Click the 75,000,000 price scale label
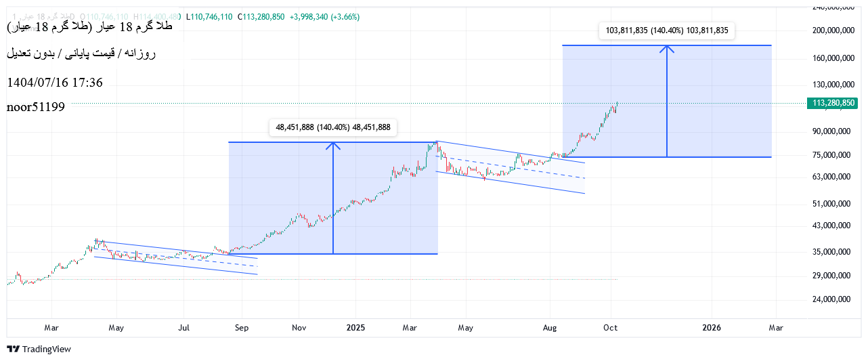Screen dimensions: 868x361 pos(831,155)
